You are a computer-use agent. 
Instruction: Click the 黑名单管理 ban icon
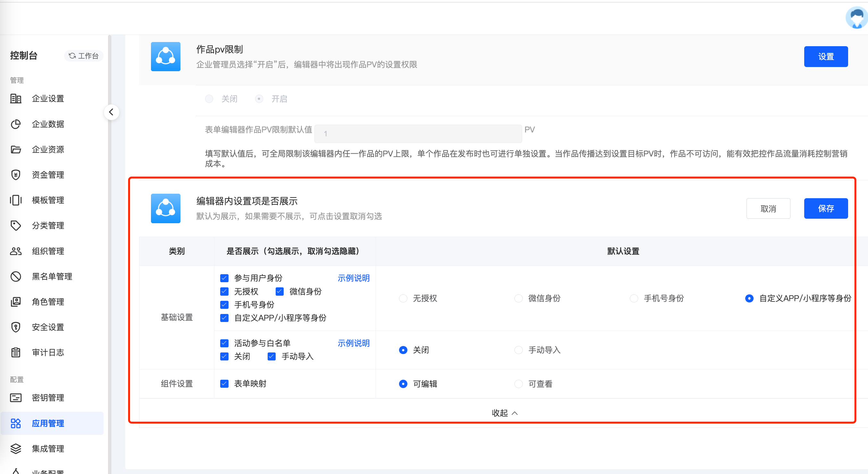(15, 276)
